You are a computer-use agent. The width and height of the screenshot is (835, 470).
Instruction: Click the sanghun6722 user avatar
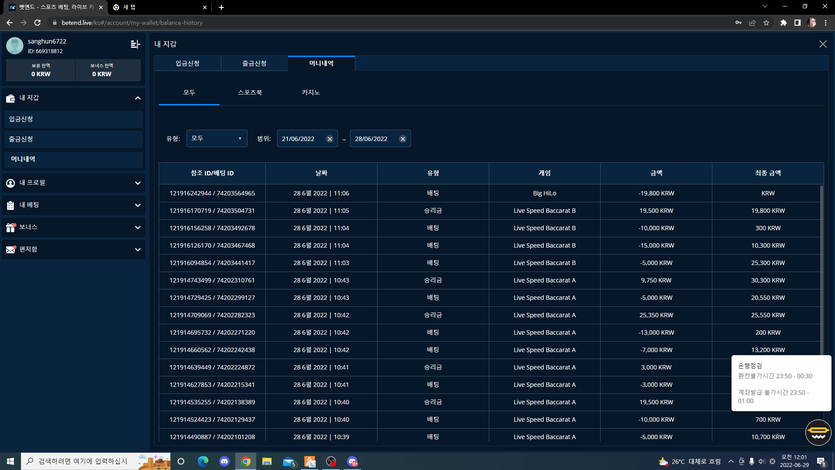pos(14,46)
